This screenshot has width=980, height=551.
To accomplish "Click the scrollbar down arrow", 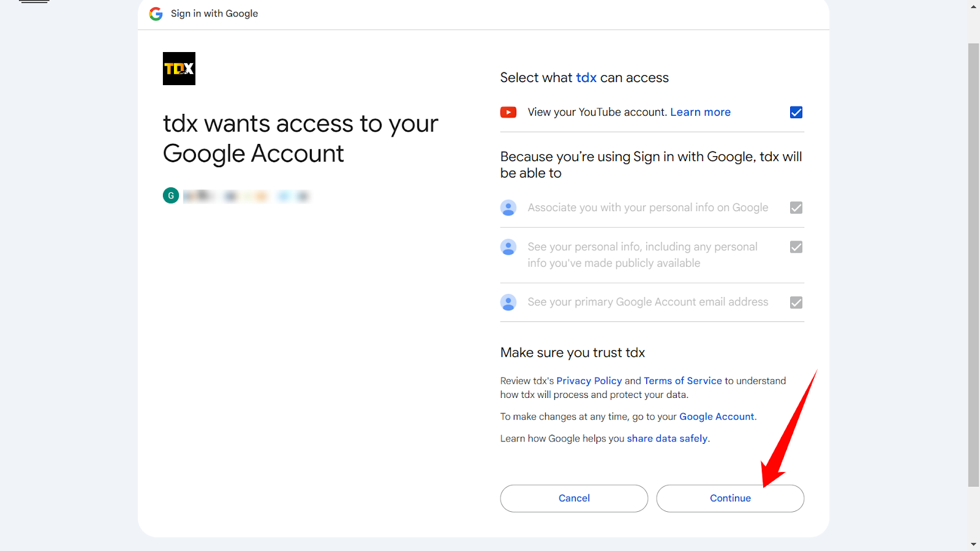I will tap(973, 544).
